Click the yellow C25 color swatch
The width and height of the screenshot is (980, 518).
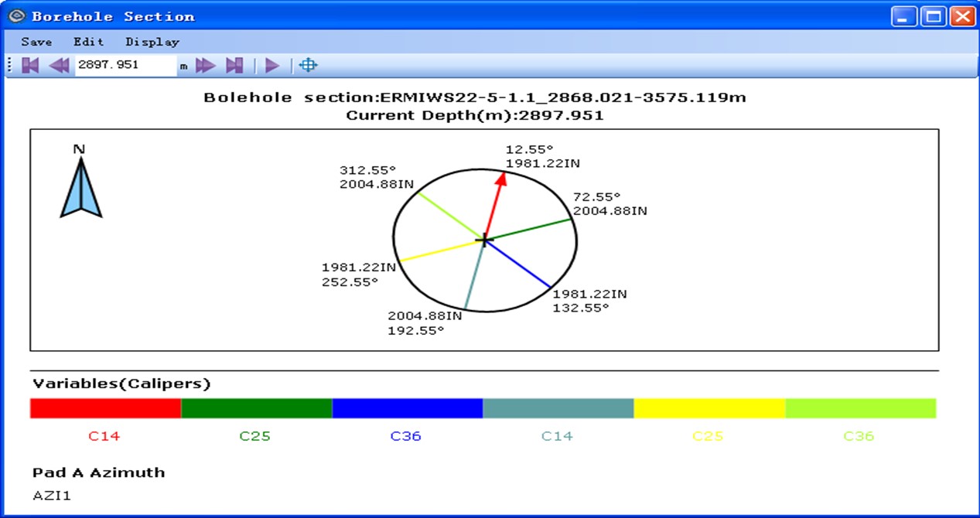(709, 408)
